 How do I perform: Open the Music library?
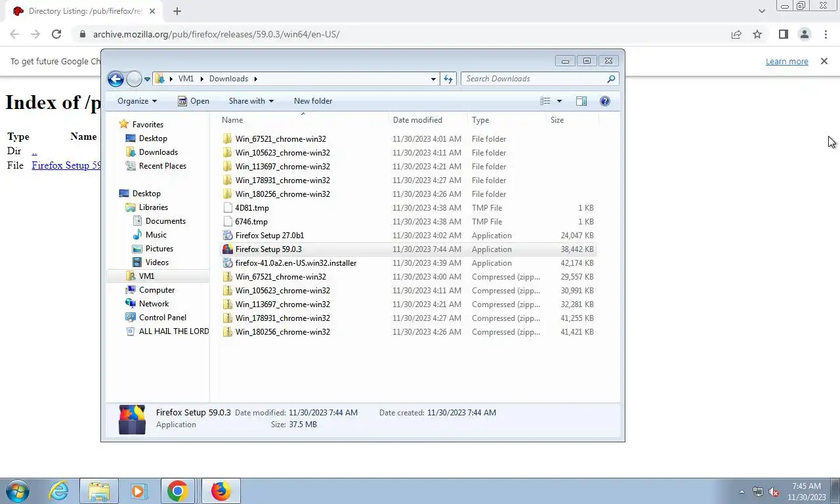156,235
